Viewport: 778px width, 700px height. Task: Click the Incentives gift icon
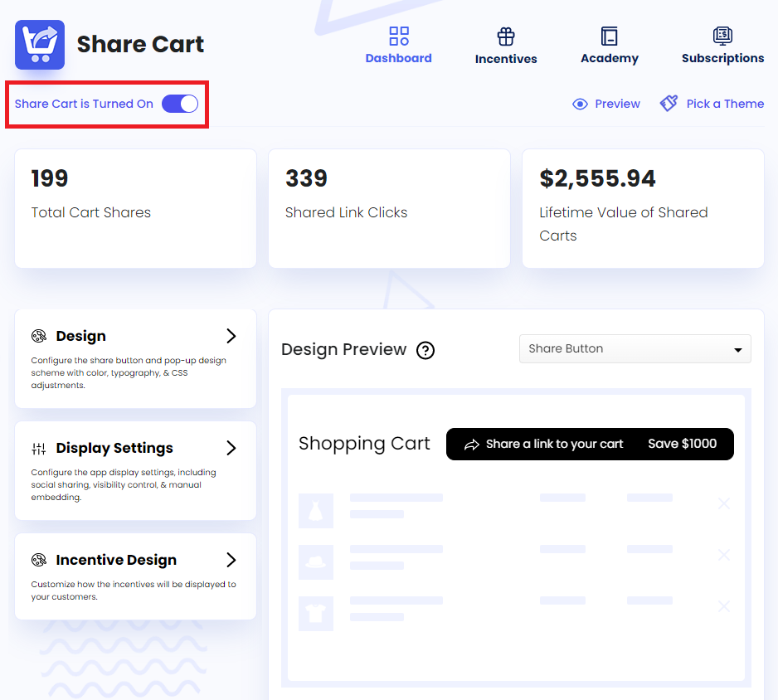coord(505,35)
